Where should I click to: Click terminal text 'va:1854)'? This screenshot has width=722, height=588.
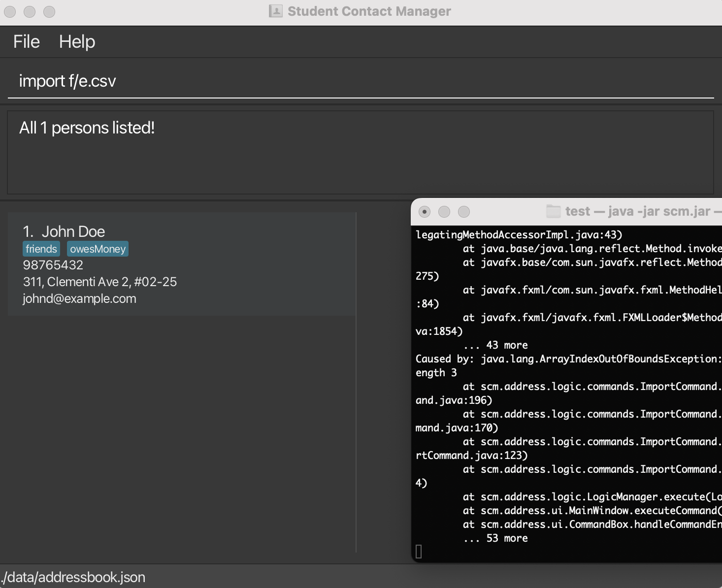pyautogui.click(x=439, y=331)
